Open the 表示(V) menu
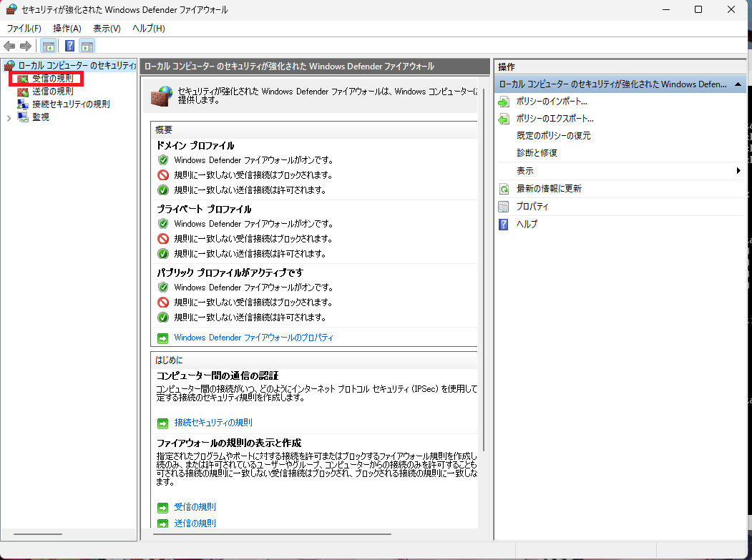Viewport: 752px width, 560px height. point(107,29)
